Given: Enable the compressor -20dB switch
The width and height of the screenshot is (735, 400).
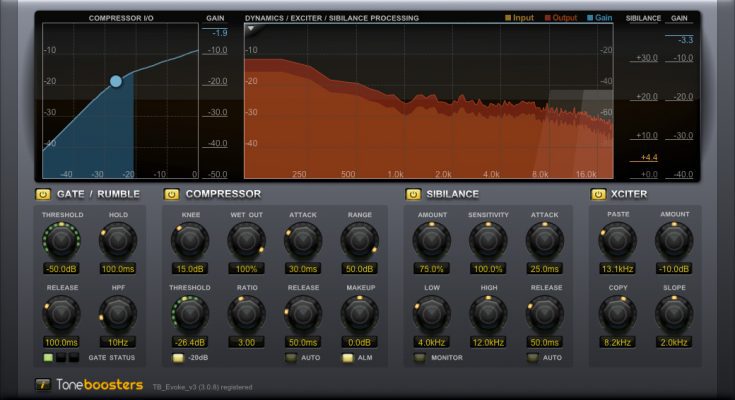Looking at the screenshot, I should pyautogui.click(x=178, y=357).
